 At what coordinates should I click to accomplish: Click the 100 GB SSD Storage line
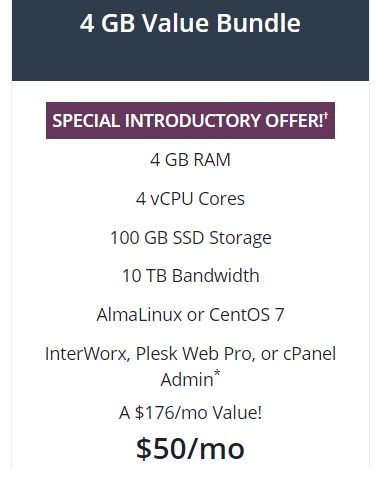(191, 238)
